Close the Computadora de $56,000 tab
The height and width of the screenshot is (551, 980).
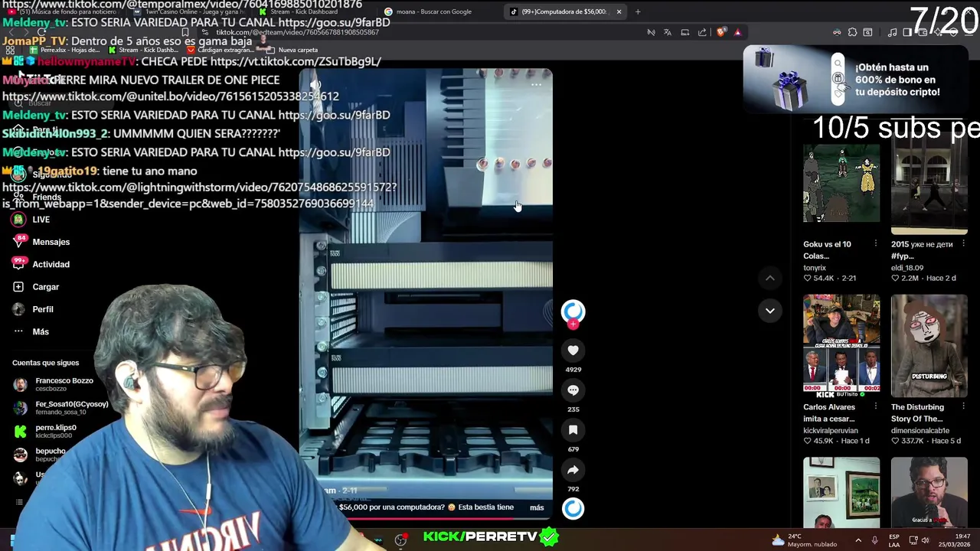point(619,11)
